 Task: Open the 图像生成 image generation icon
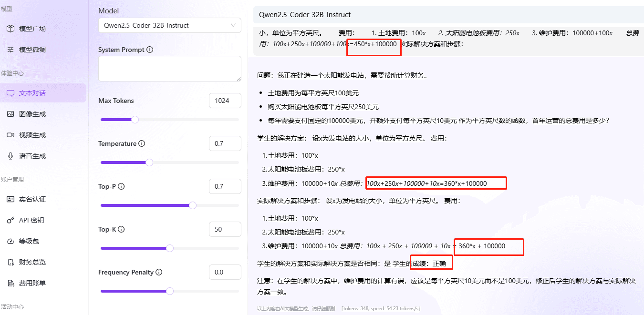(x=10, y=114)
